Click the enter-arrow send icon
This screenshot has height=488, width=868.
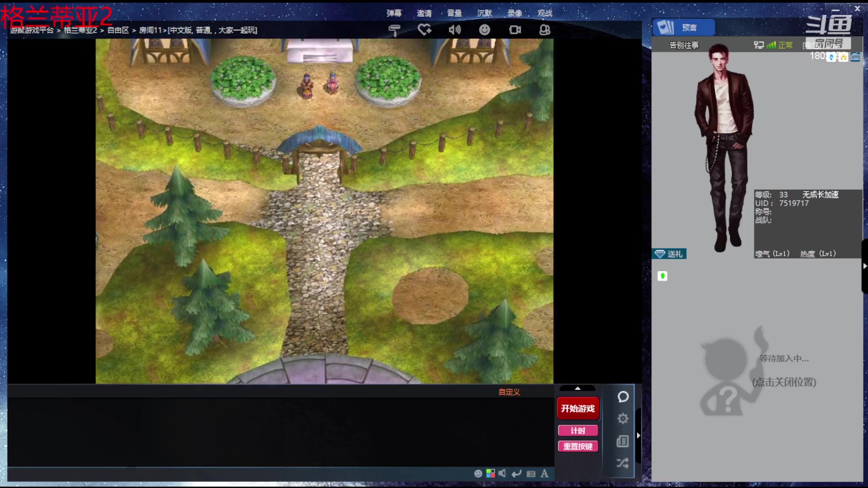pyautogui.click(x=517, y=474)
